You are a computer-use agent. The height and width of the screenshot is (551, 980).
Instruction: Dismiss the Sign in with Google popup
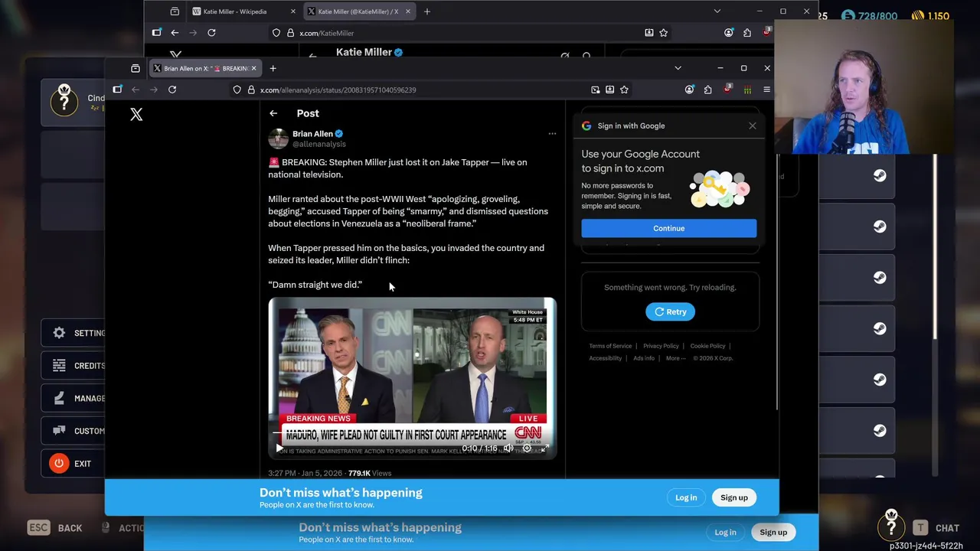752,126
